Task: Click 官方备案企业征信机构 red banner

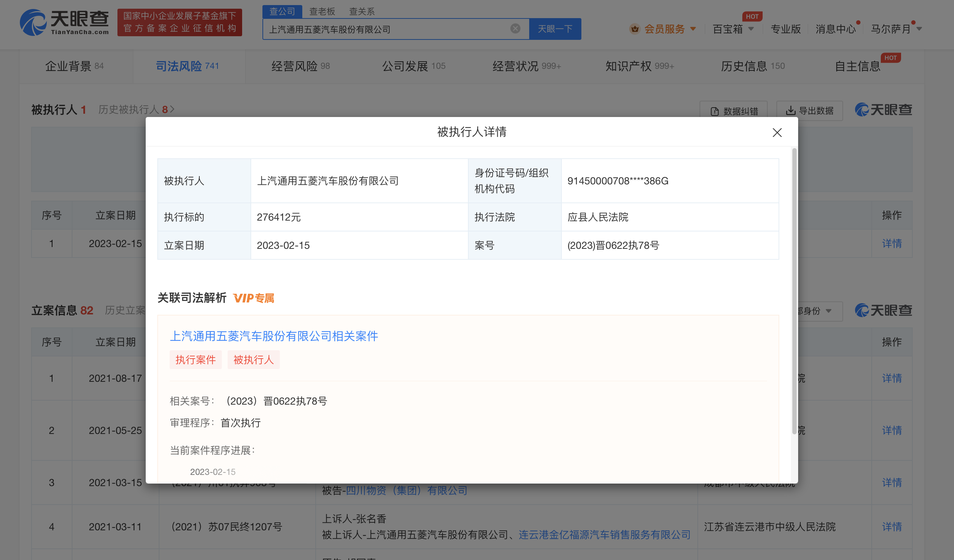Action: pyautogui.click(x=179, y=22)
